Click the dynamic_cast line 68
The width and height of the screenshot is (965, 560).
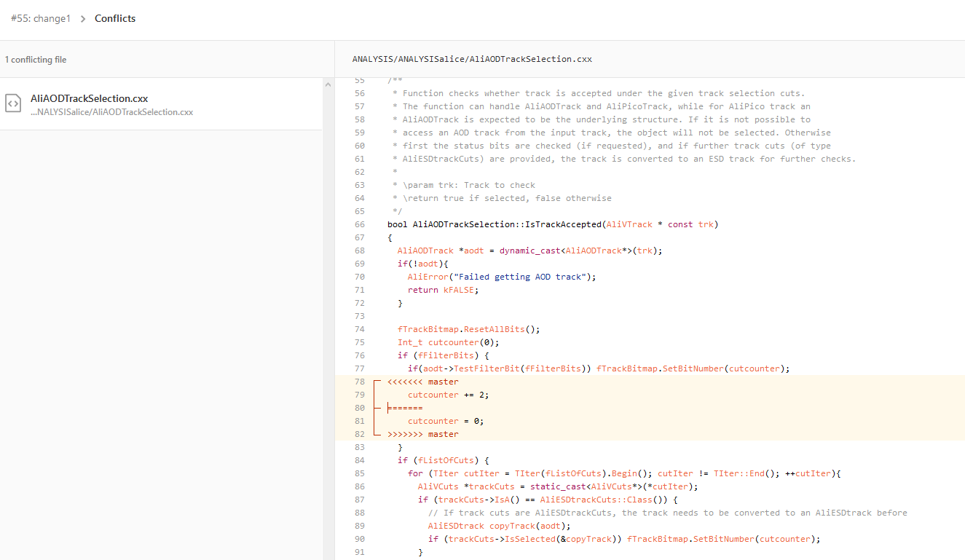pos(530,251)
